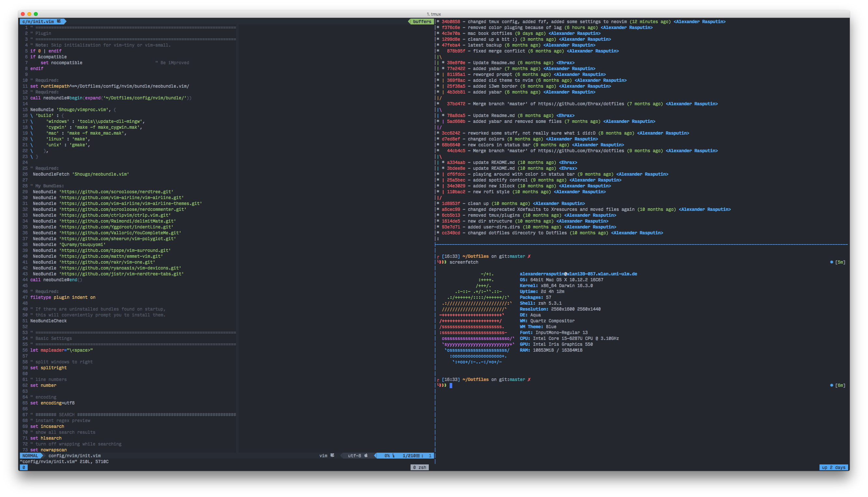Click commit hash cc349cd at the bottom of log
The image size is (868, 497).
pyautogui.click(x=451, y=233)
